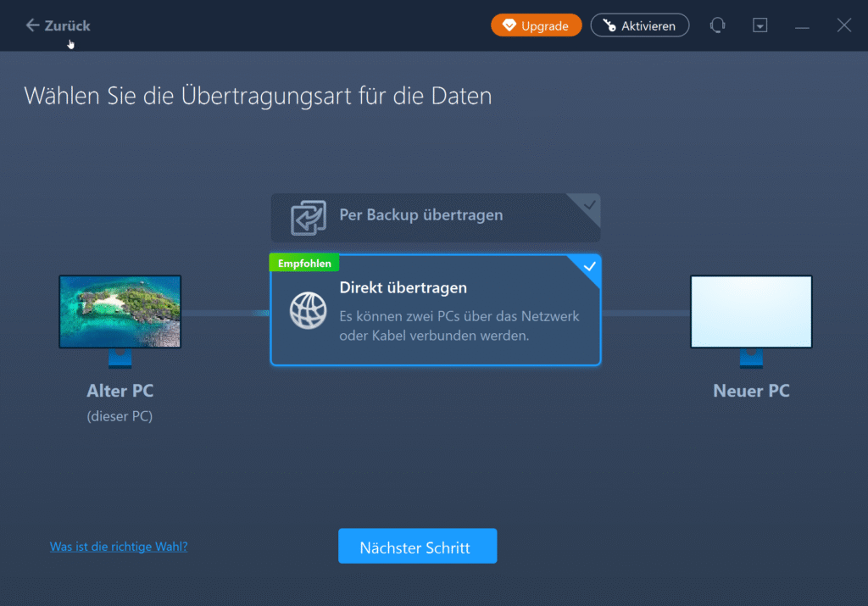Open the title bar dropdown menu
The height and width of the screenshot is (606, 868).
759,25
